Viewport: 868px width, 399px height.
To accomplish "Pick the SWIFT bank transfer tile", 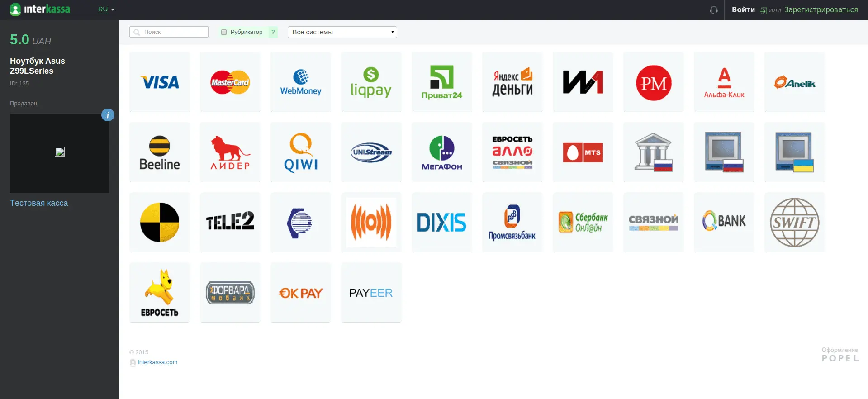I will tap(794, 223).
